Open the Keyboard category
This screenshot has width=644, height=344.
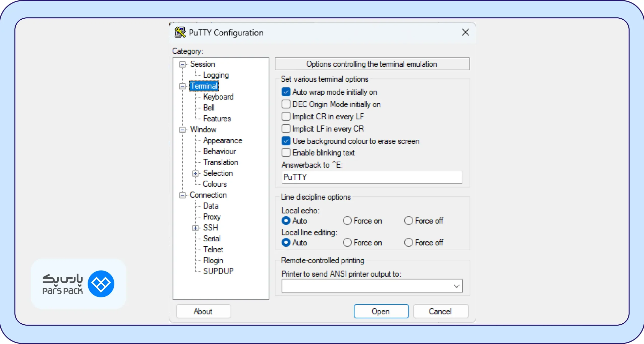(218, 97)
